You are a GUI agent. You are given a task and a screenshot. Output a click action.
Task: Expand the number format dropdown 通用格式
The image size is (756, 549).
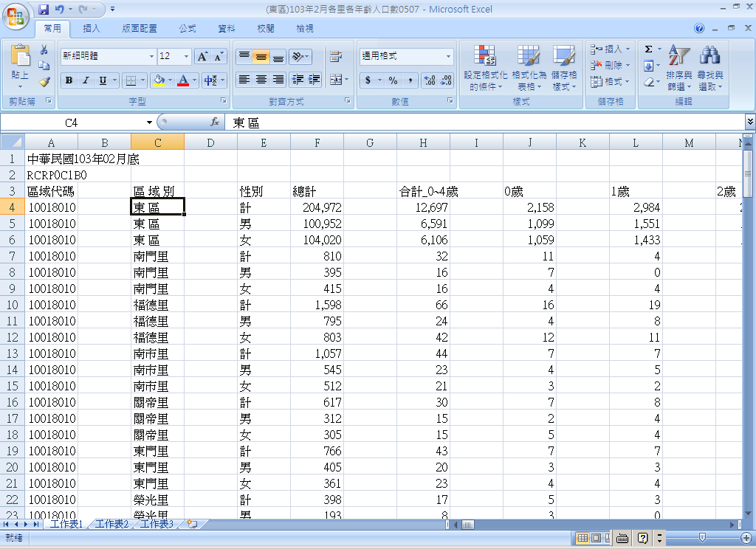[448, 56]
